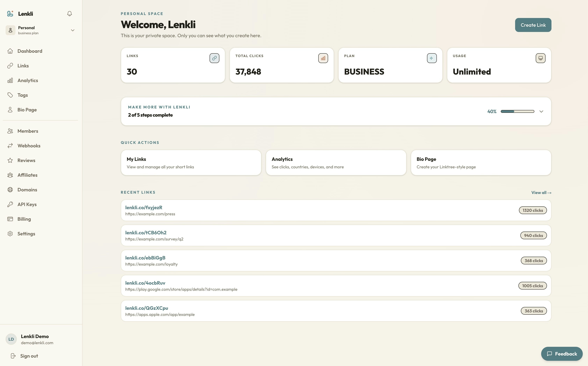Click the Create Link button

point(533,25)
